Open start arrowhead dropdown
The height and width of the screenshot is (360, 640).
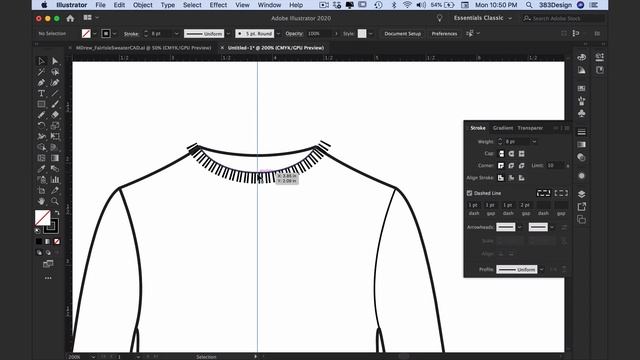(520, 227)
